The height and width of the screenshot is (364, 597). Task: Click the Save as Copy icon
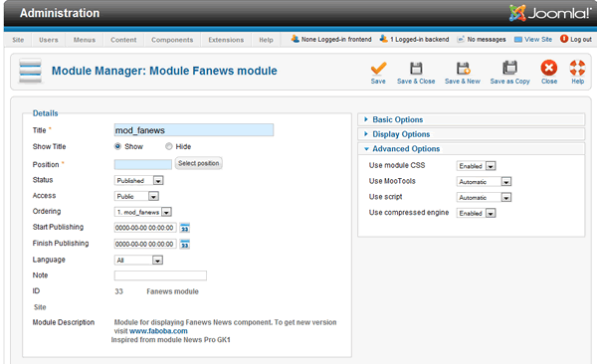pyautogui.click(x=509, y=68)
